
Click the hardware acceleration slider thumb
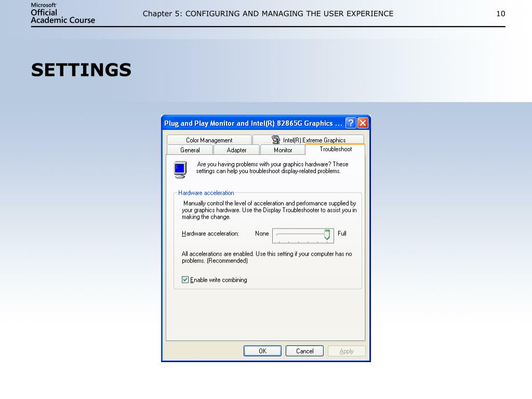[327, 235]
